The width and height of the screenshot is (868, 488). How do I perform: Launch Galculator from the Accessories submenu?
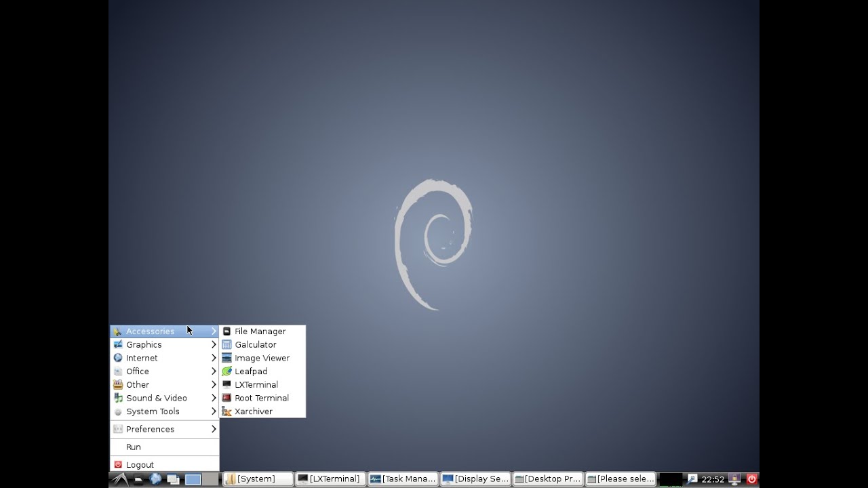pos(262,344)
